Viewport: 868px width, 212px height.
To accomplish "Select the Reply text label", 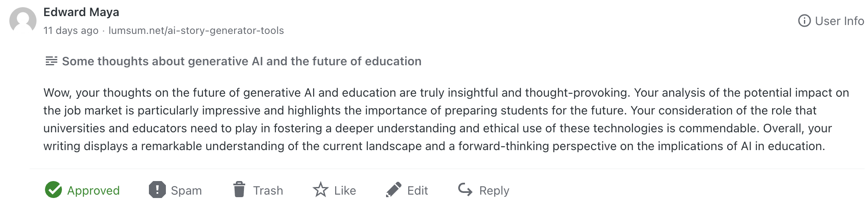I will [x=494, y=191].
